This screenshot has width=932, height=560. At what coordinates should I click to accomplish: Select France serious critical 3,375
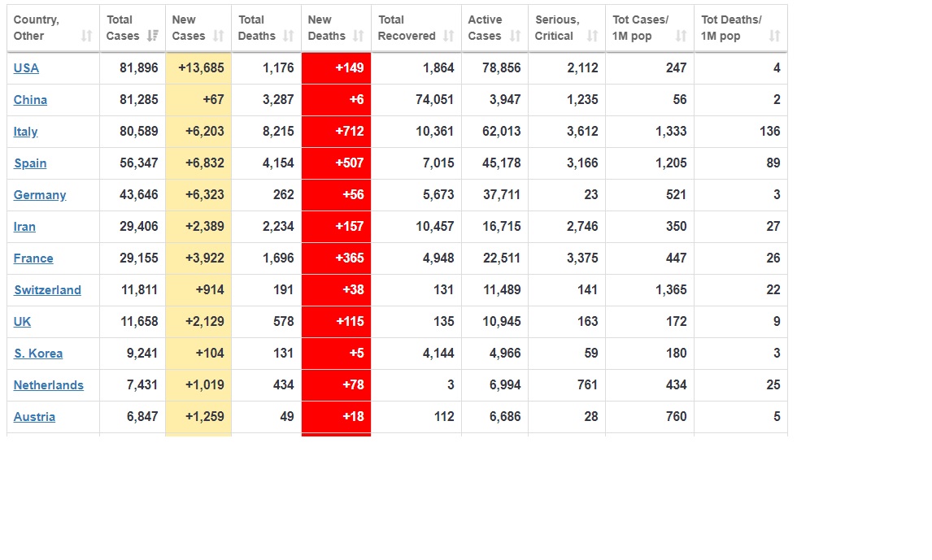coord(582,258)
